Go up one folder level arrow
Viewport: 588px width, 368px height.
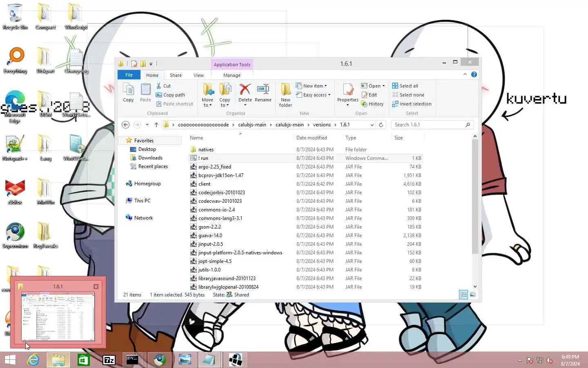coord(156,125)
